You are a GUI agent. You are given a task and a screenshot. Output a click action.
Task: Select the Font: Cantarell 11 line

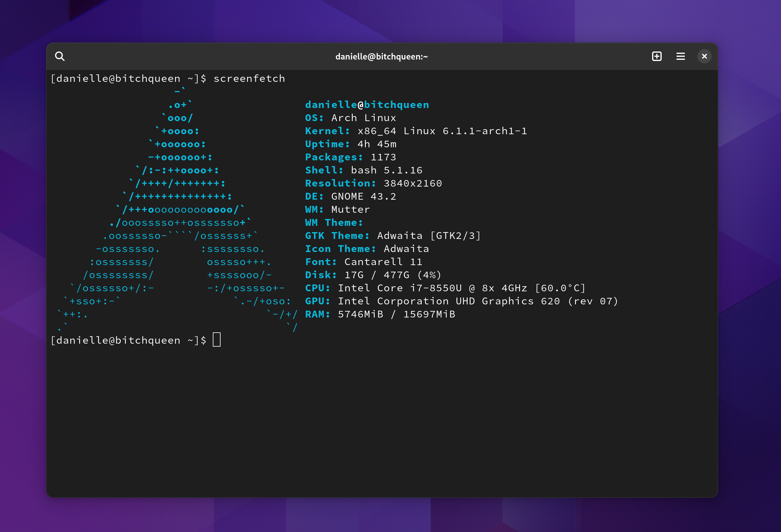364,262
